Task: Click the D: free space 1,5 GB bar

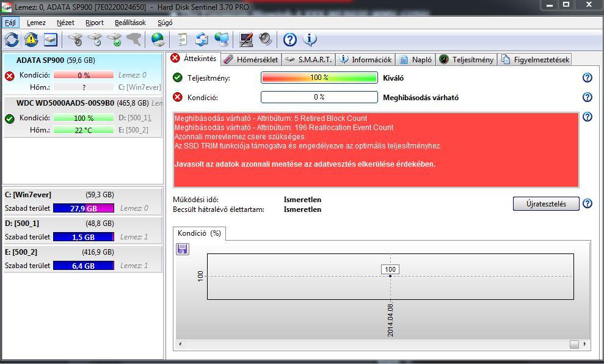Action: 83,238
